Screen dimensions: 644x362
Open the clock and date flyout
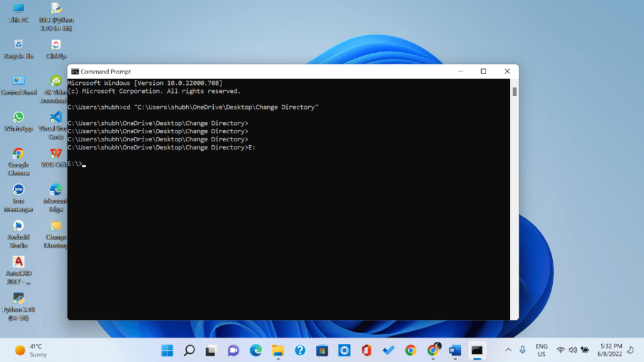click(609, 350)
